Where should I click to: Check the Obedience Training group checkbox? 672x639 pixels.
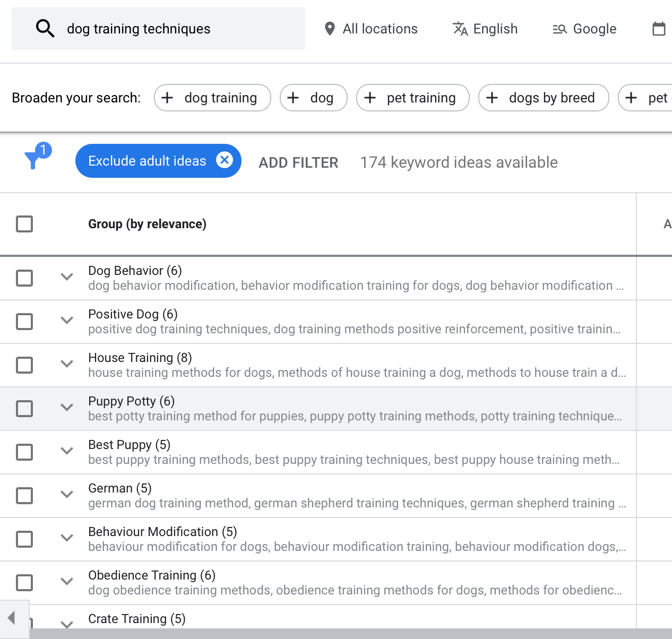tap(24, 583)
